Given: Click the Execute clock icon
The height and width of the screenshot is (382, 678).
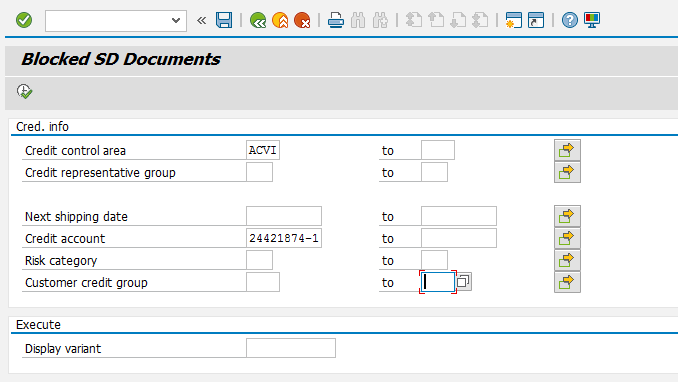Looking at the screenshot, I should pyautogui.click(x=24, y=91).
